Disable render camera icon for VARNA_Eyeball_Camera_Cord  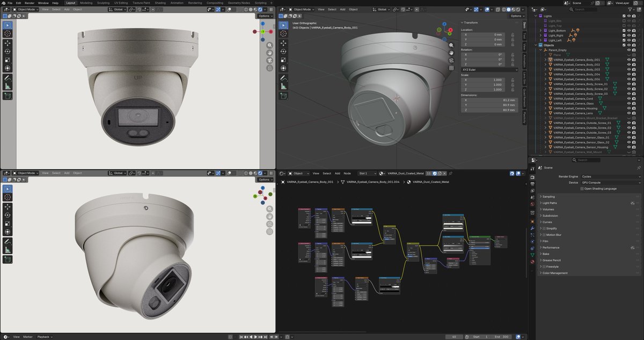point(634,99)
